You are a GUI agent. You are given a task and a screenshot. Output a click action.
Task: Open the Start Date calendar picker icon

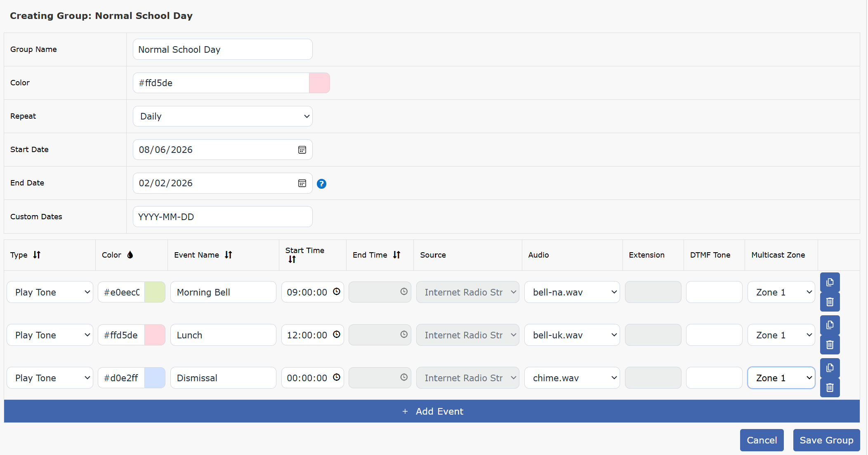click(x=302, y=150)
